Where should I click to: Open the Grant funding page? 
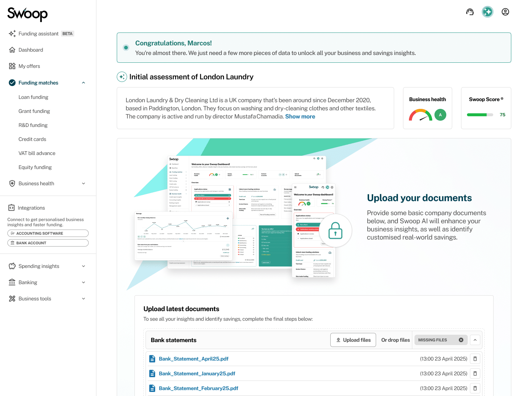point(34,111)
